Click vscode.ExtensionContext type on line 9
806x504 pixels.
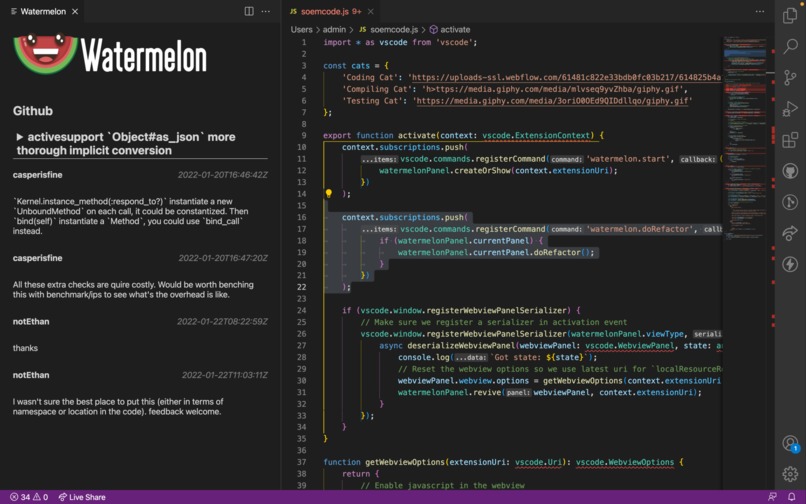(536, 136)
